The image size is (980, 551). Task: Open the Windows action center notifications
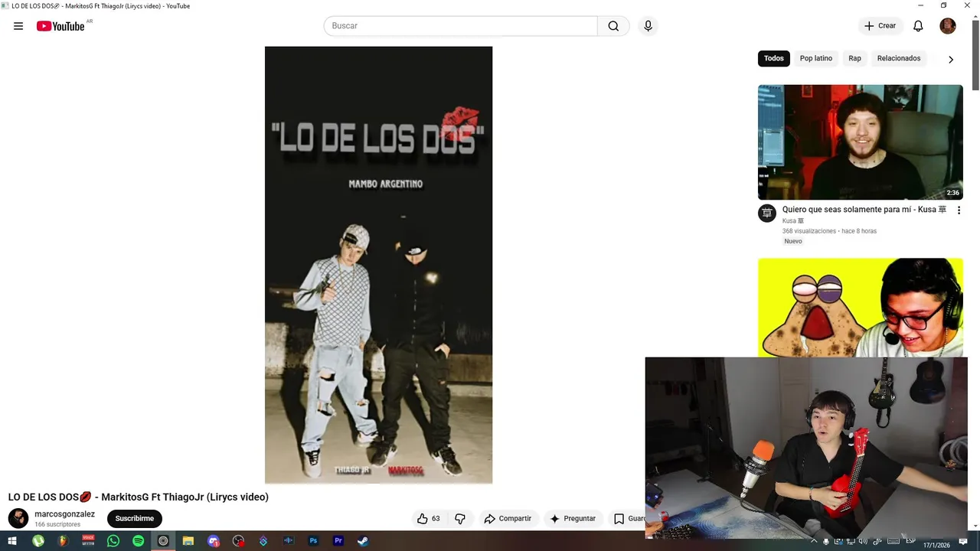963,541
